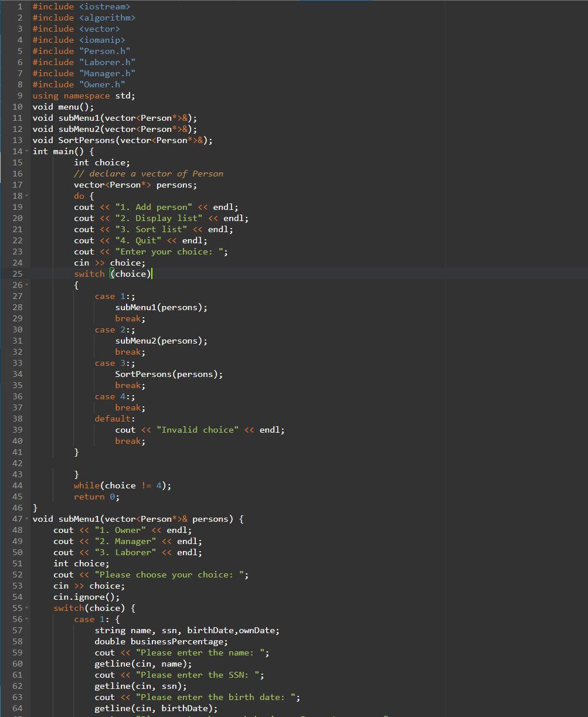588x717 pixels.
Task: Click "int choice;" on line 51
Action: [x=81, y=563]
